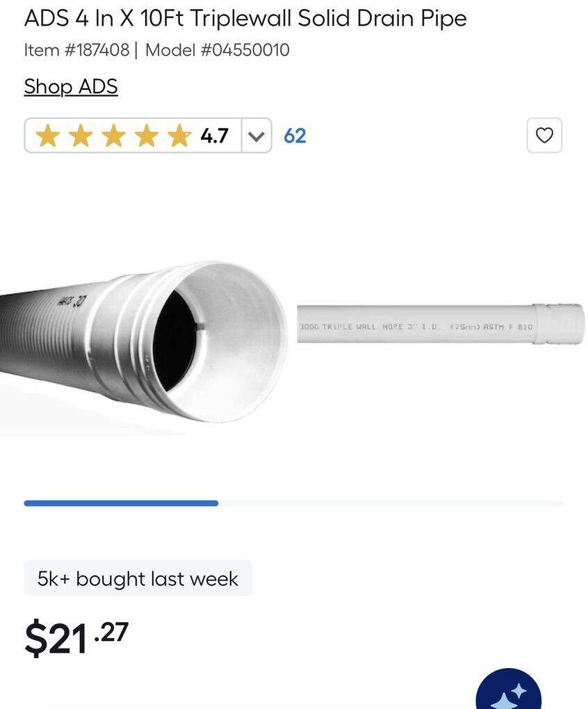Open the 62 reviews link

tap(295, 136)
